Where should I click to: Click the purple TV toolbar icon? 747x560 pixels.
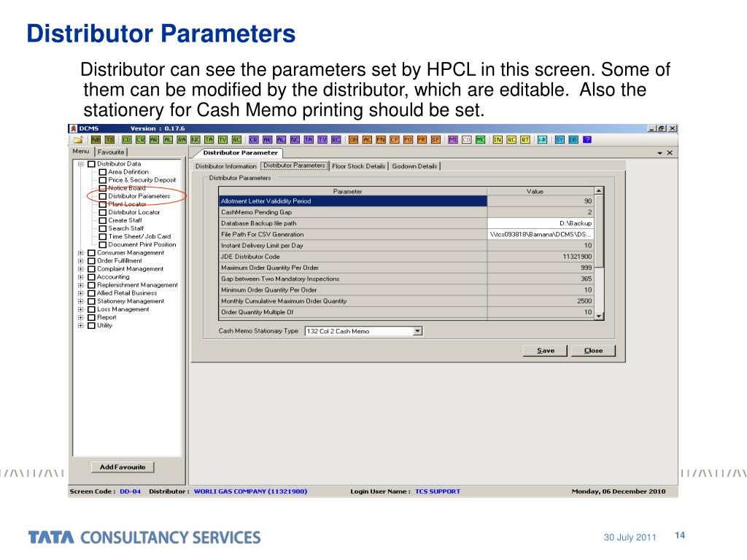[322, 139]
